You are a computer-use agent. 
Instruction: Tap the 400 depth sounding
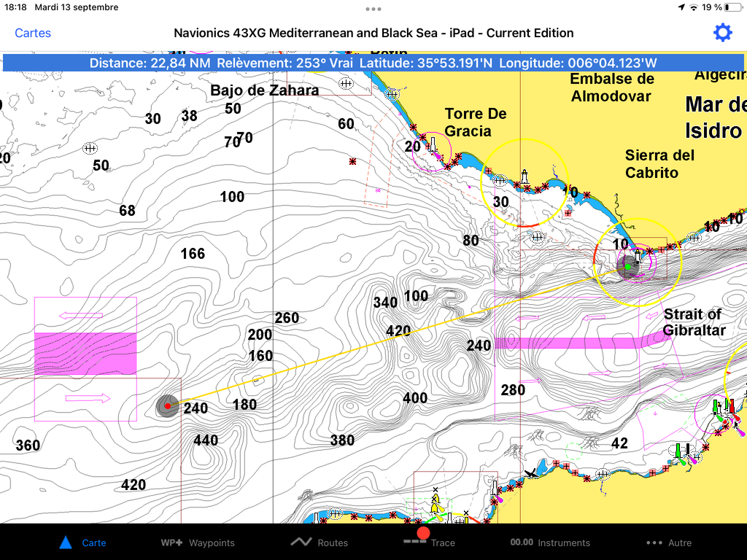coord(415,398)
